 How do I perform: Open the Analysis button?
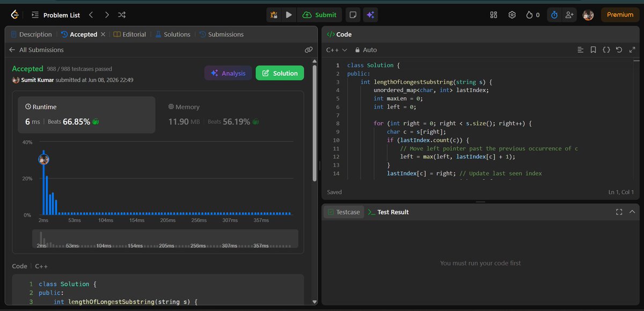(x=228, y=73)
